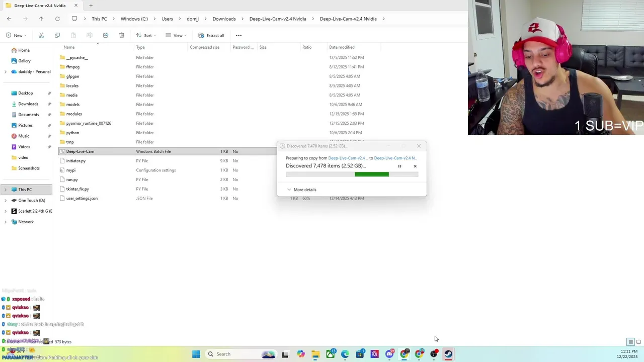
Task: Click the Users breadcrumb in the address bar
Action: click(167, 19)
